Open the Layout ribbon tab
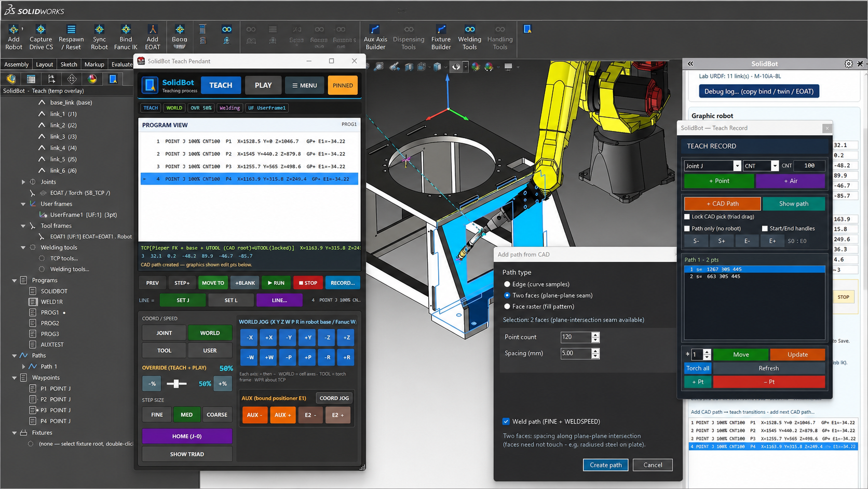 [x=44, y=64]
